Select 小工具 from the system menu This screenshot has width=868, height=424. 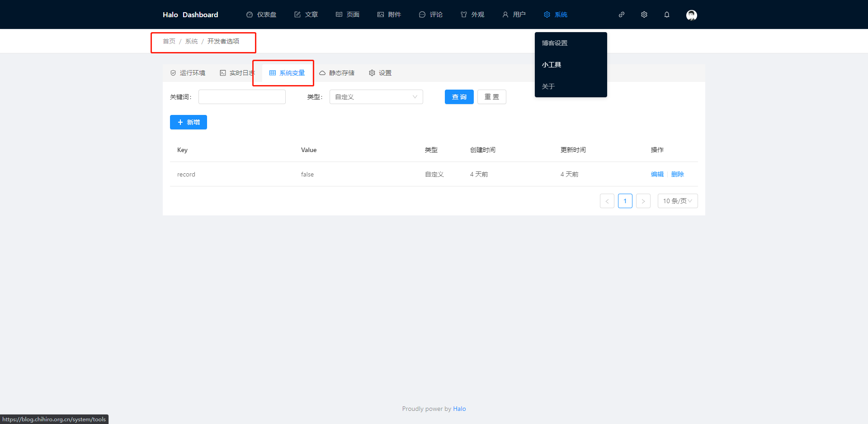552,64
